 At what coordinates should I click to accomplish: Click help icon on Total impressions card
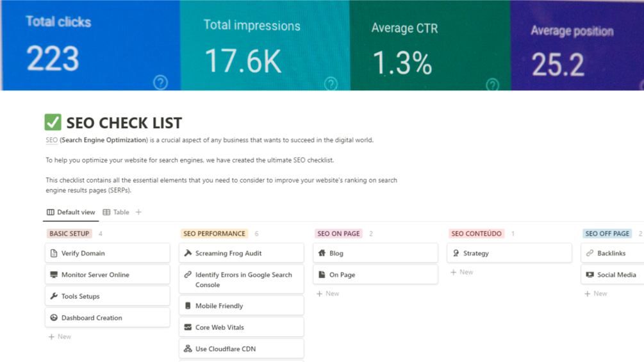pos(331,84)
